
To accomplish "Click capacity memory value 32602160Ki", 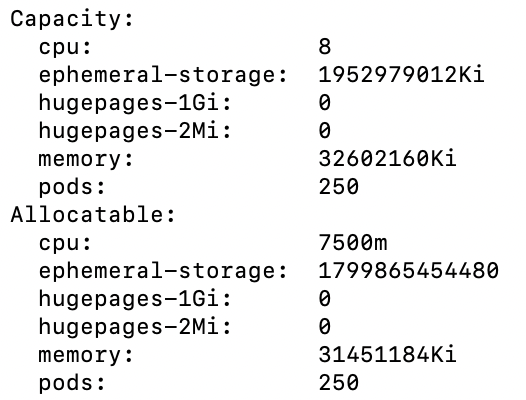I will [387, 158].
